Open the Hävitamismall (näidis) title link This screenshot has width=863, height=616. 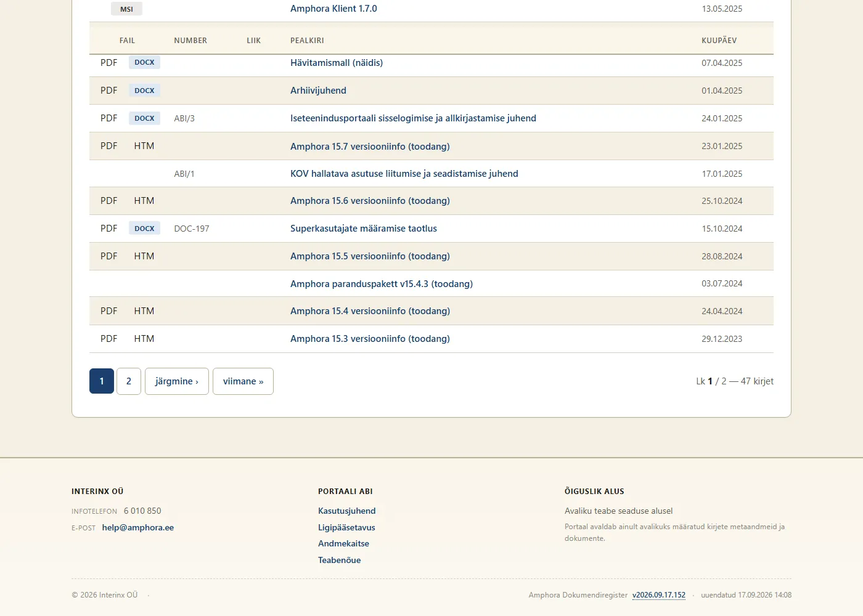[337, 63]
